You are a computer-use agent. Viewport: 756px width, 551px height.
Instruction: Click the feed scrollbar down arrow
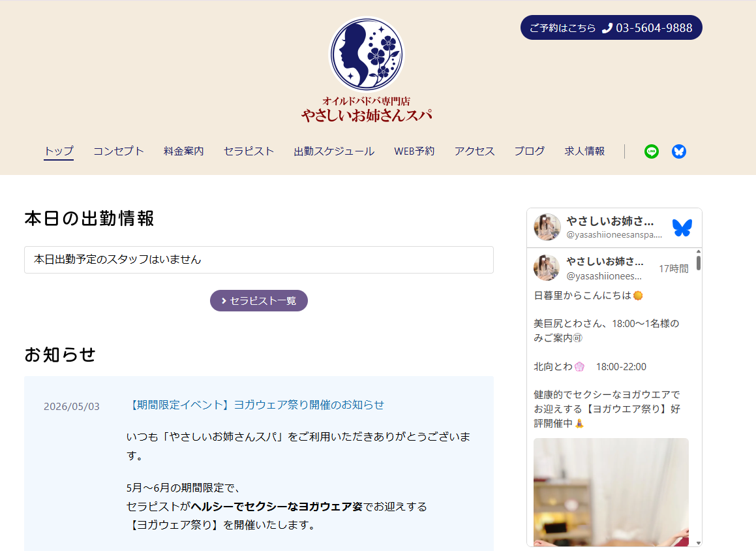699,543
